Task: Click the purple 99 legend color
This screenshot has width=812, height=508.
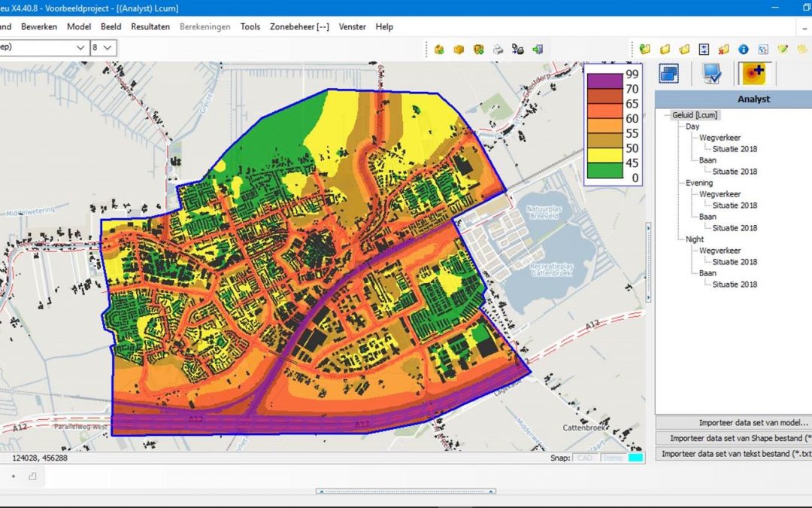Action: [604, 81]
